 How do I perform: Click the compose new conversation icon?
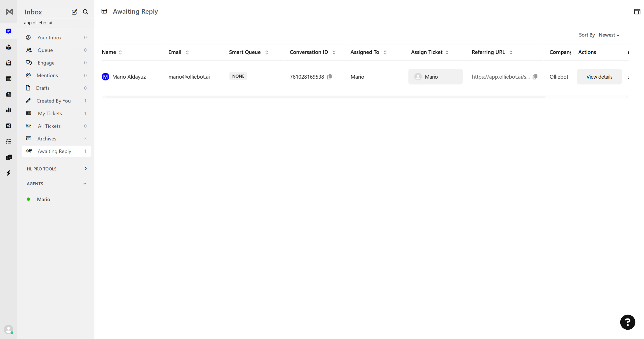tap(74, 12)
